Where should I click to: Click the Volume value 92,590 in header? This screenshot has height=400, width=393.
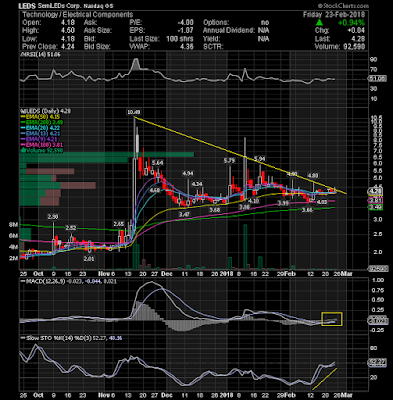tap(354, 47)
